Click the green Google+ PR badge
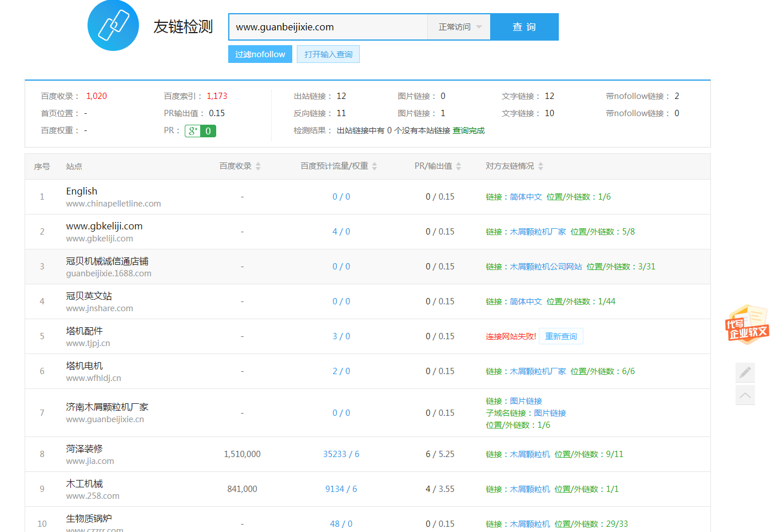Screen dimensions: 775x532 (200, 131)
